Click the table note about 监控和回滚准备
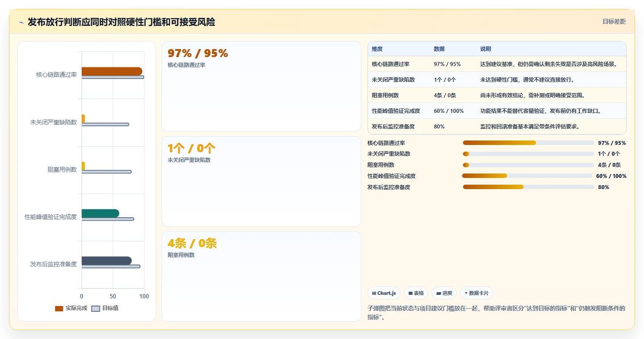 coord(530,127)
